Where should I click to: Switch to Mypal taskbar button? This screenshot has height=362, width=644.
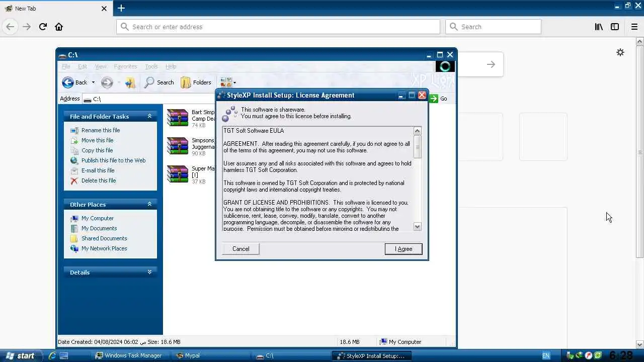coord(211,355)
